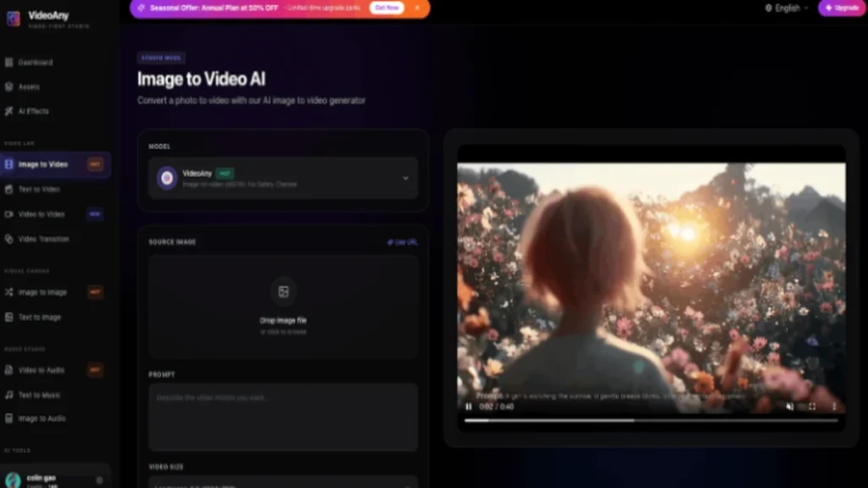The height and width of the screenshot is (488, 868).
Task: Select the Image to Audio feature
Action: 40,418
